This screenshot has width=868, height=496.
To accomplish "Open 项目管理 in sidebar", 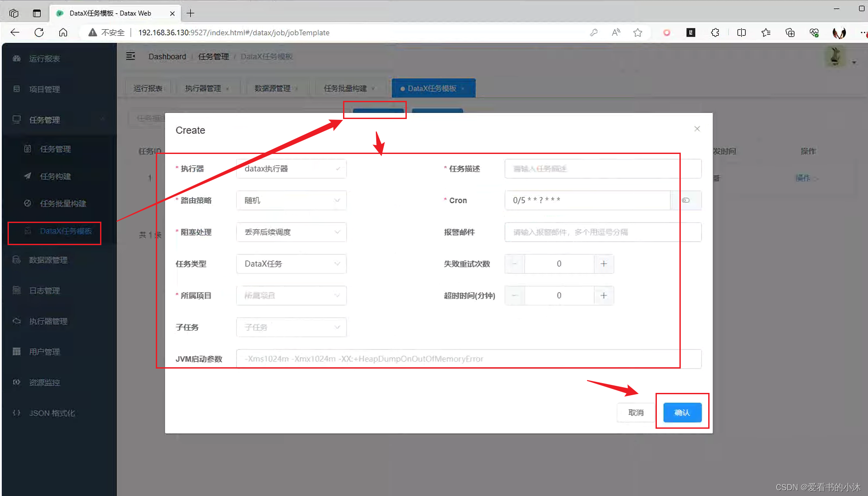I will [x=59, y=89].
